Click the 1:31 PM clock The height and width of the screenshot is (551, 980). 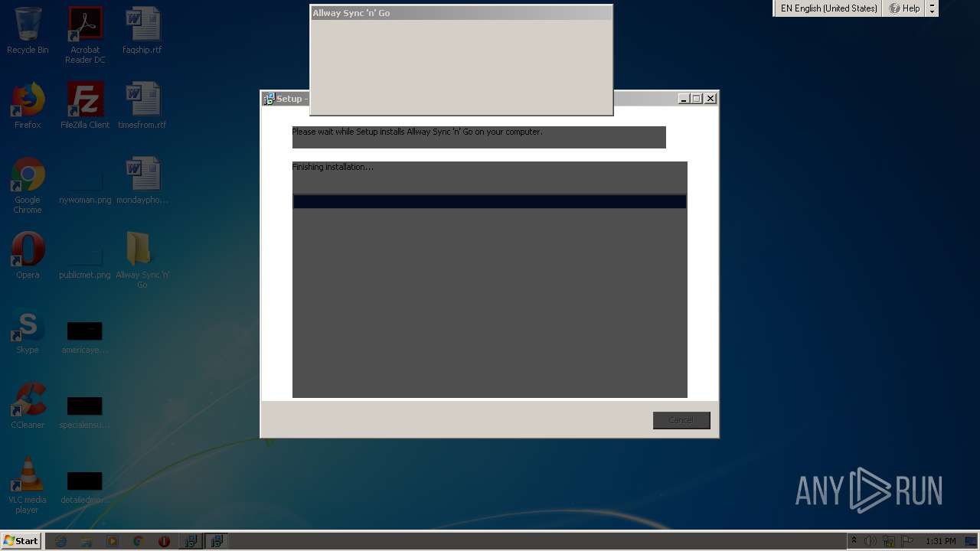[940, 541]
